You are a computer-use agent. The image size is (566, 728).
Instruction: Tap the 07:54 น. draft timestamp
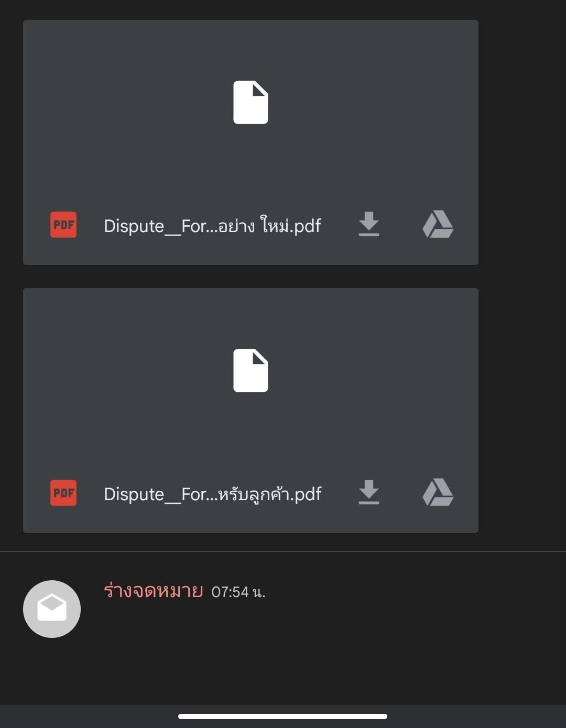pyautogui.click(x=238, y=592)
